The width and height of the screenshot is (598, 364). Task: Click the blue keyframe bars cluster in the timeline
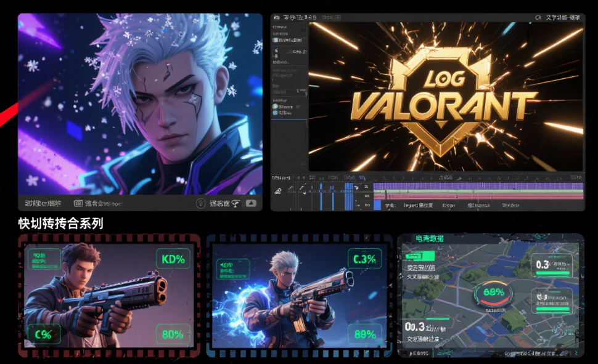pos(348,196)
